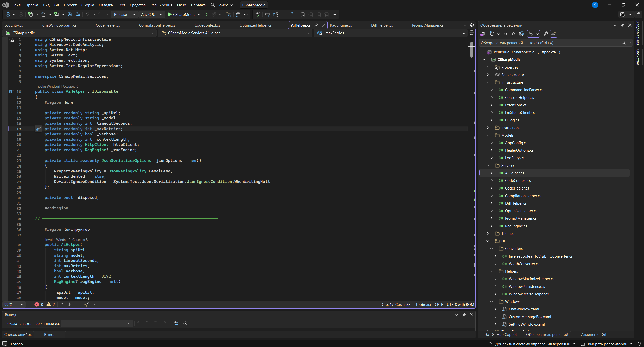Open the output source combo box
Image resolution: width=644 pixels, height=347 pixels.
click(97, 323)
